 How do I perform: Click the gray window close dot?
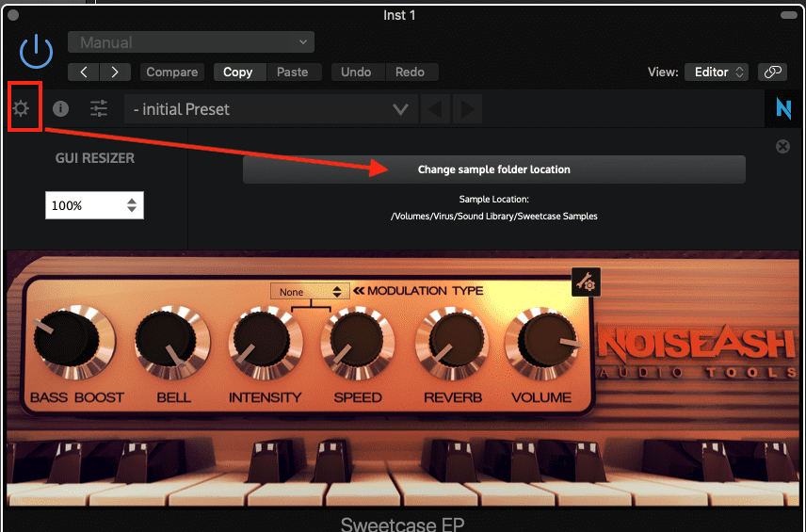pyautogui.click(x=13, y=15)
